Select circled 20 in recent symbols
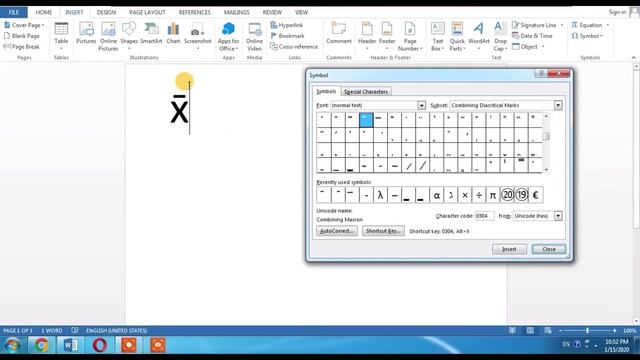This screenshot has width=640, height=360. pyautogui.click(x=507, y=195)
